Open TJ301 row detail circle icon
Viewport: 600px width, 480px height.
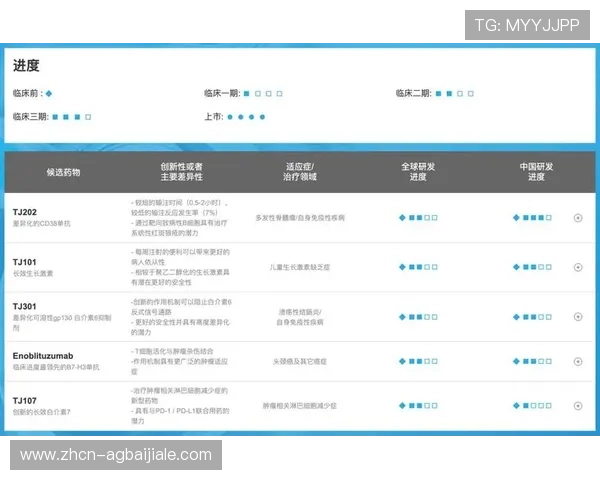click(578, 317)
